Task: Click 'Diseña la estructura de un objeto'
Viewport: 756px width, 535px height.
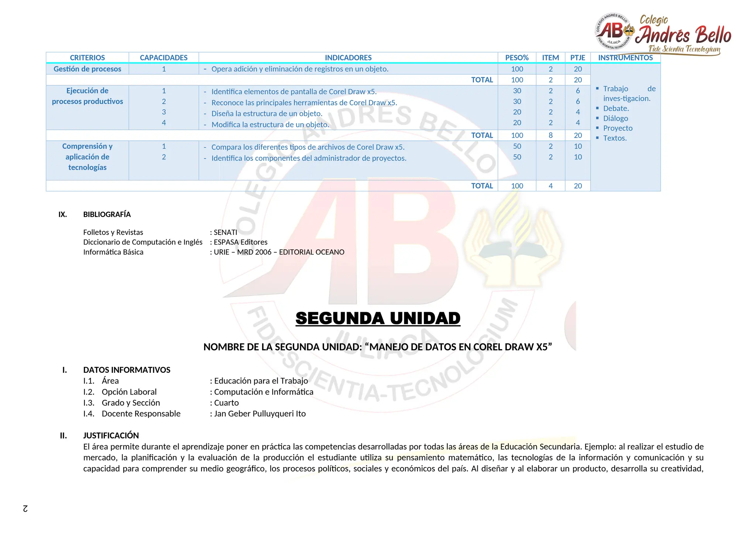Action: point(267,114)
